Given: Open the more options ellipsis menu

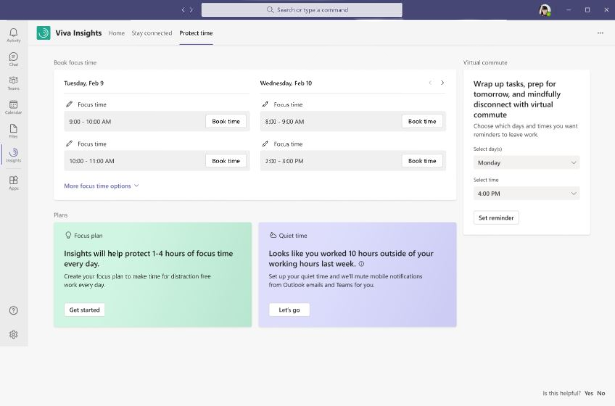Looking at the screenshot, I should [600, 33].
